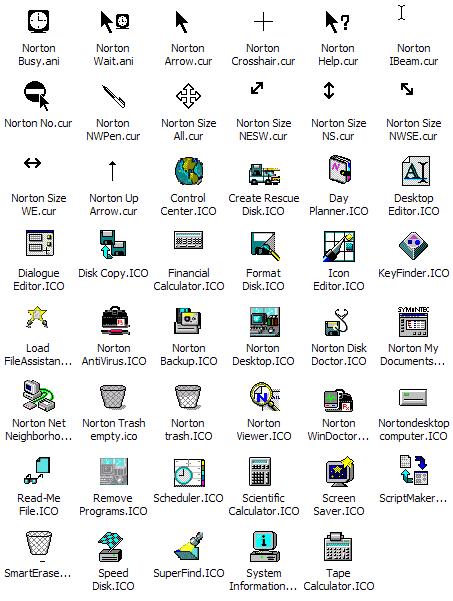Select the Norton Trash empty.ico bin
The width and height of the screenshot is (453, 601).
(x=113, y=397)
